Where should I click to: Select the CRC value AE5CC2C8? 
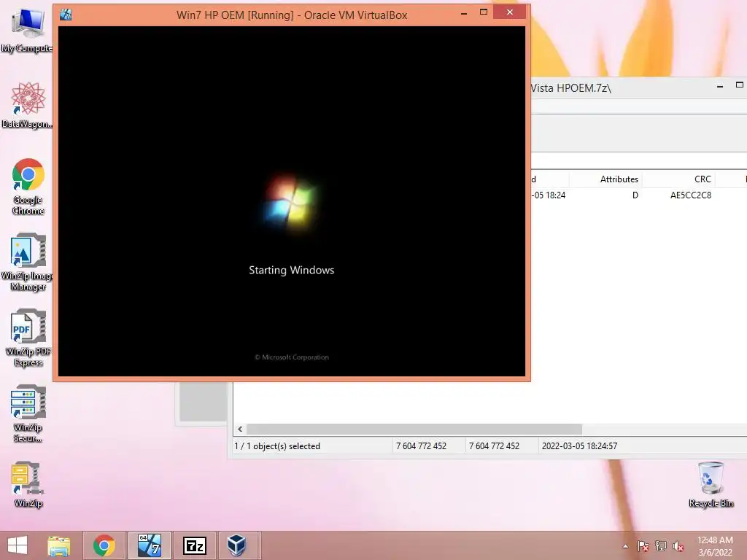pos(690,195)
